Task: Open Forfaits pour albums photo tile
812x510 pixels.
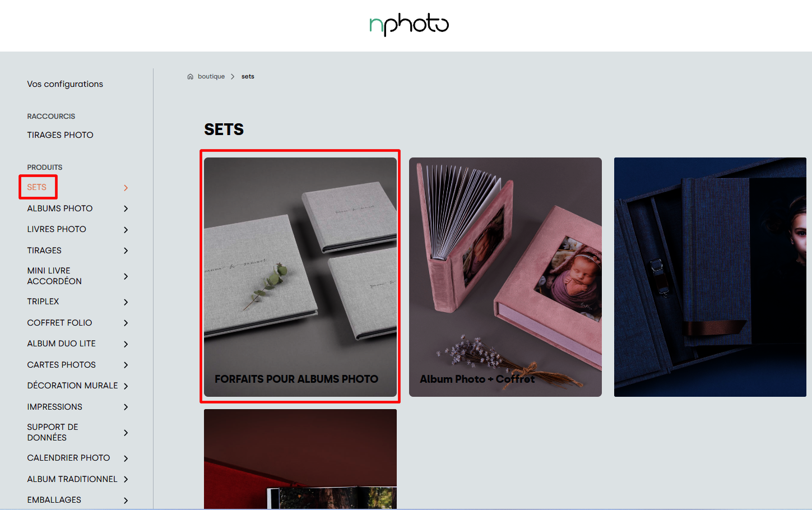Action: point(300,277)
